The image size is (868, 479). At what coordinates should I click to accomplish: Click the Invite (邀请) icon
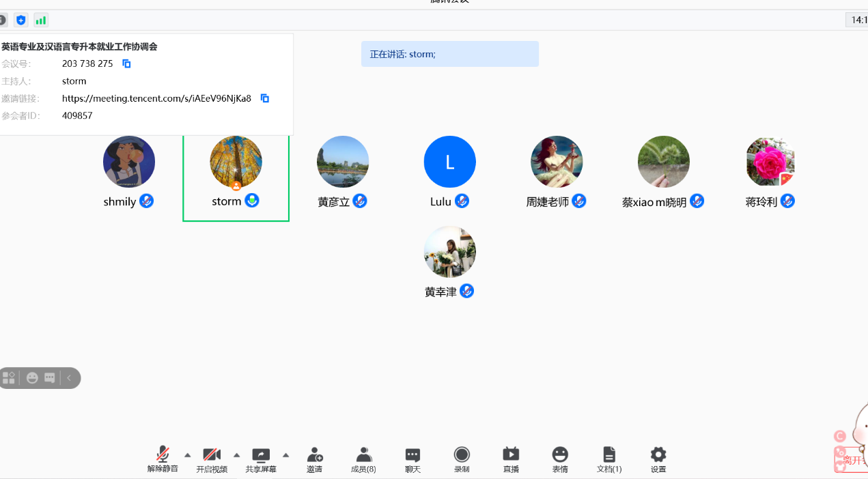coord(314,455)
